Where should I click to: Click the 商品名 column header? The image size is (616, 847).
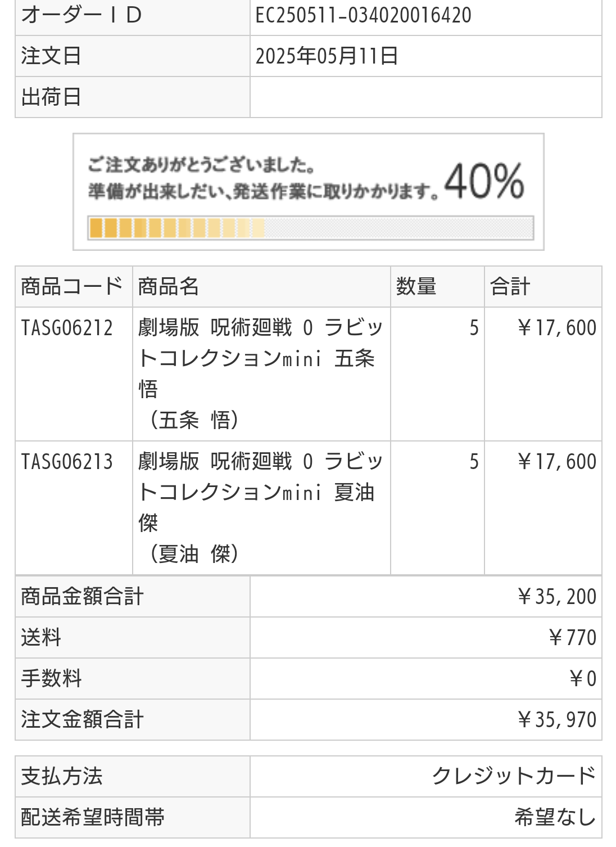tap(169, 286)
